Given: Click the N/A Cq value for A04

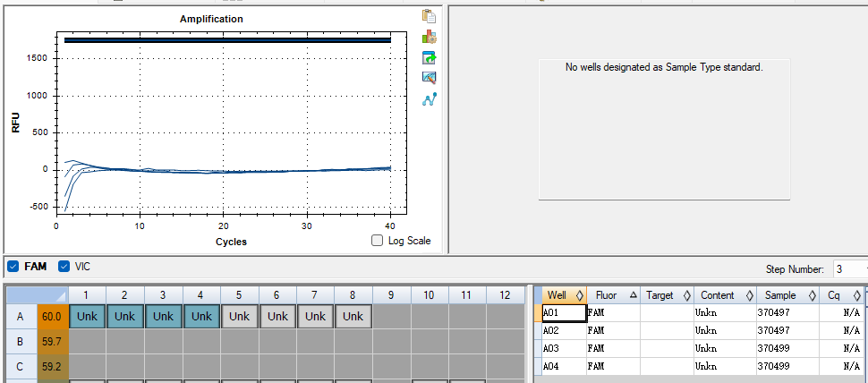Looking at the screenshot, I should point(841,366).
